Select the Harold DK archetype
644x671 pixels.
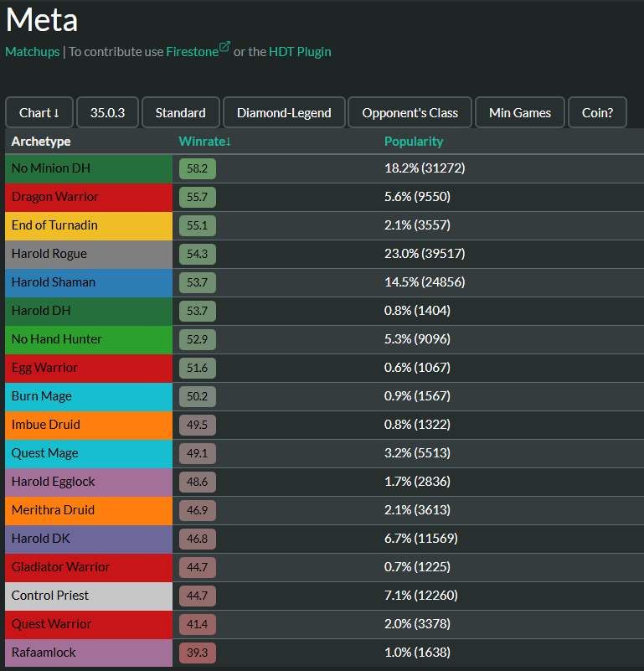click(x=89, y=539)
